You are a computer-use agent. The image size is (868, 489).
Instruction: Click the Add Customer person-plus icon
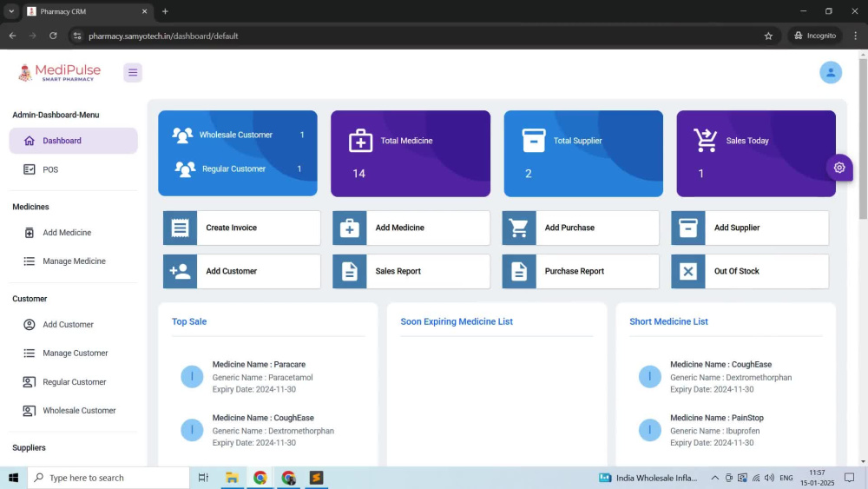click(x=180, y=271)
